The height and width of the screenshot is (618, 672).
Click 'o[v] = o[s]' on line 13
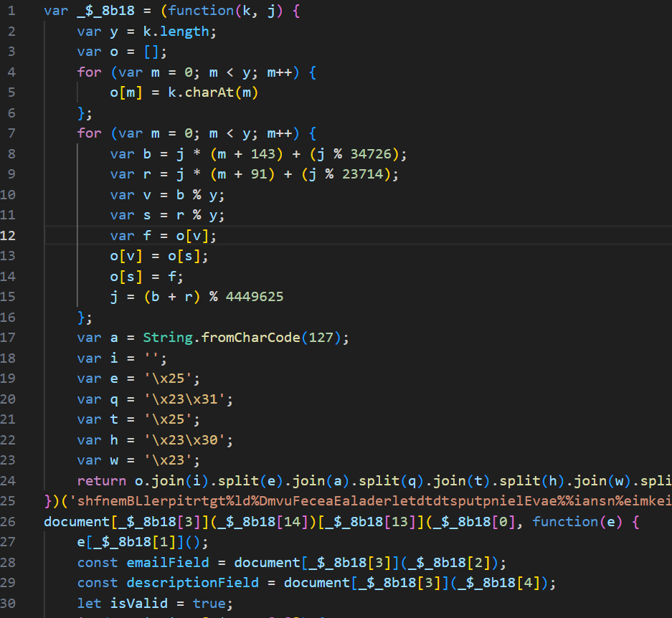point(155,256)
